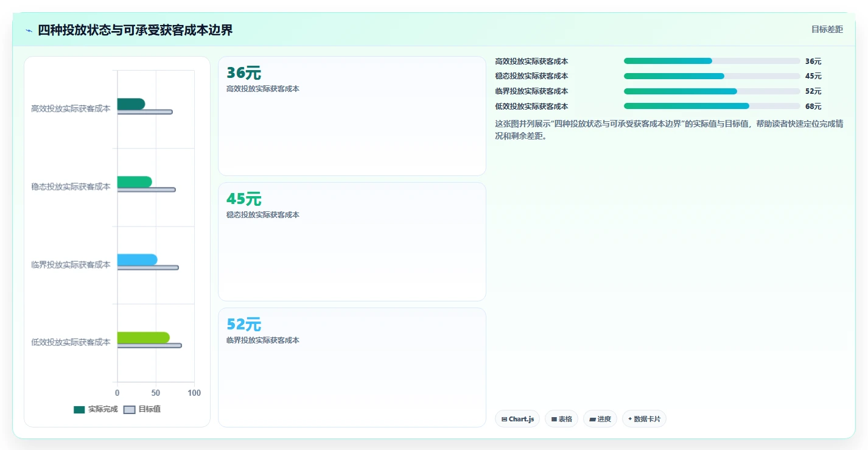Click the title 四种投放状态与可承受获客成本边界
Image resolution: width=868 pixels, height=450 pixels.
pos(135,30)
